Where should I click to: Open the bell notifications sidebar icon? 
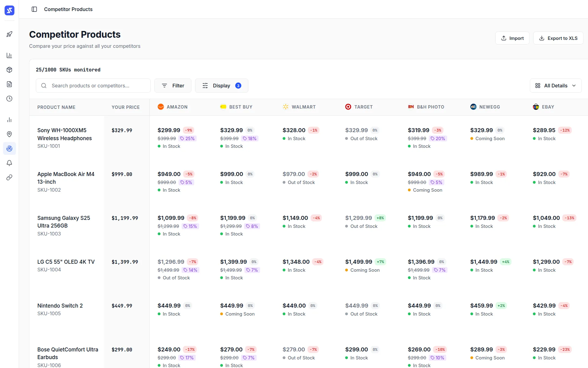pyautogui.click(x=9, y=163)
